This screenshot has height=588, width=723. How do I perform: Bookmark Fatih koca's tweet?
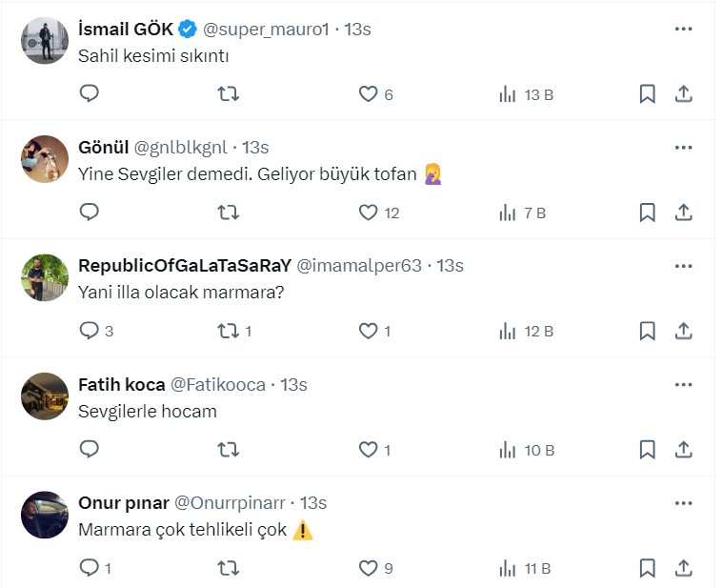pyautogui.click(x=647, y=449)
